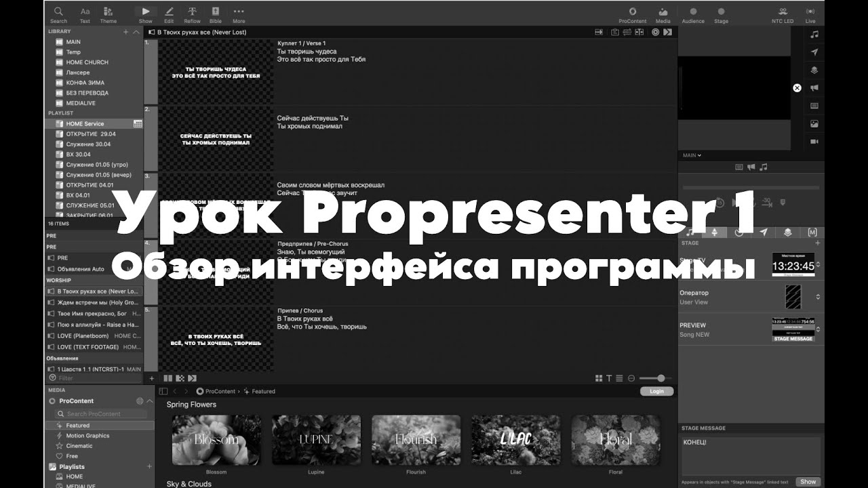Click the transition arrow icon in header
Screen dimensions: 868x488
click(667, 32)
